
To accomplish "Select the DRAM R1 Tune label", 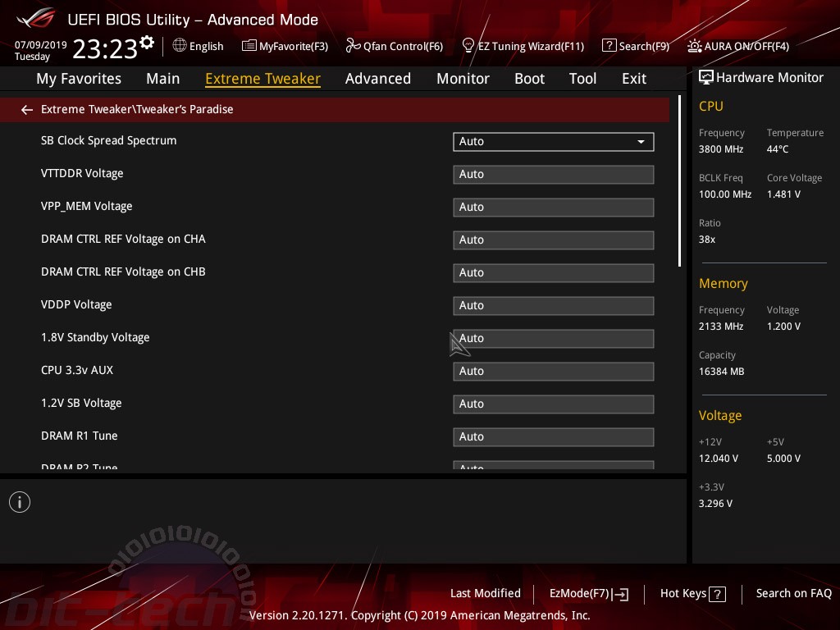I will coord(80,436).
